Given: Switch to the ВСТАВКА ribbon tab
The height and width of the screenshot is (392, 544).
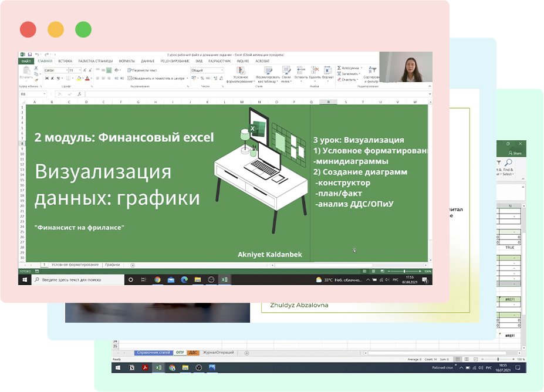Looking at the screenshot, I should pos(65,61).
